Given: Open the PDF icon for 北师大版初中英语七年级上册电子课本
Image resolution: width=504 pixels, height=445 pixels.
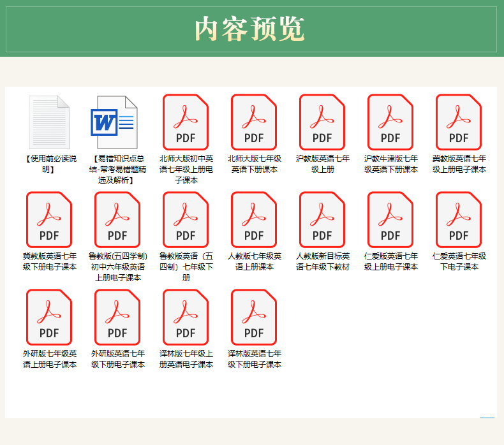Looking at the screenshot, I should tap(186, 122).
